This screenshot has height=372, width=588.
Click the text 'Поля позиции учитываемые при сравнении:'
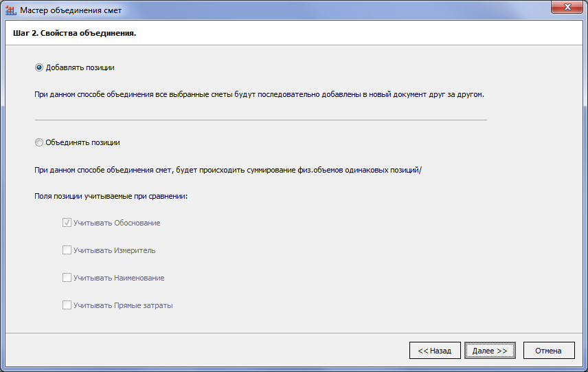pyautogui.click(x=111, y=196)
